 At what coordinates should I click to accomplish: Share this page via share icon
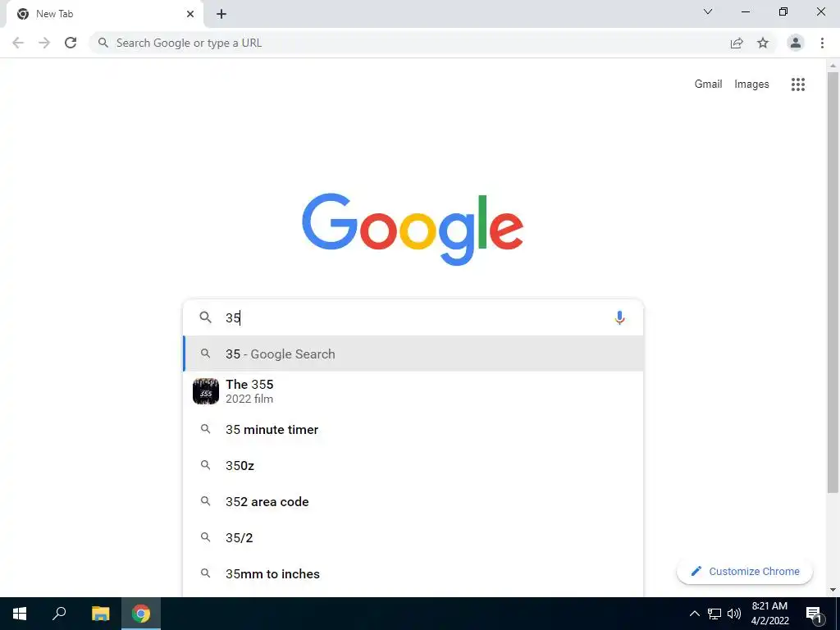(x=737, y=43)
